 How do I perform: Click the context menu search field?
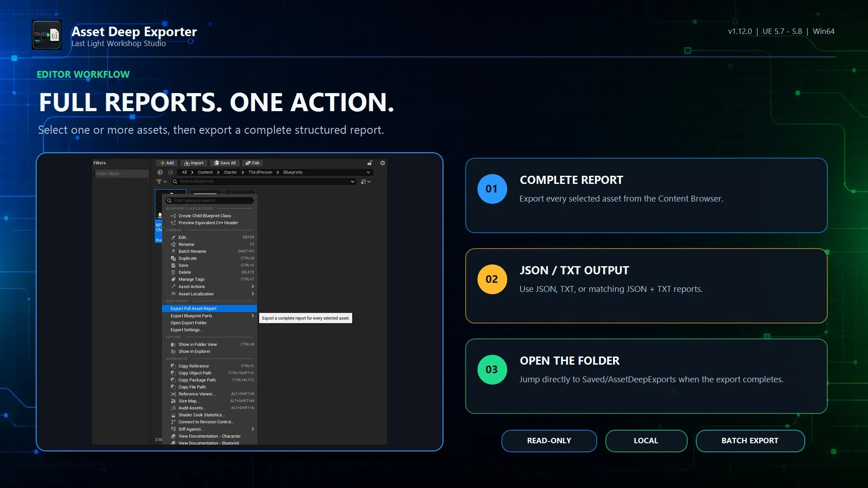tap(210, 201)
